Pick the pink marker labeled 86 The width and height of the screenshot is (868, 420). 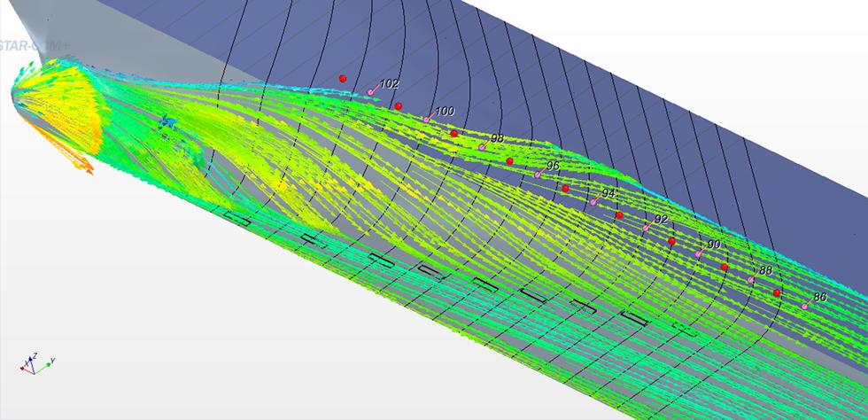(x=804, y=307)
